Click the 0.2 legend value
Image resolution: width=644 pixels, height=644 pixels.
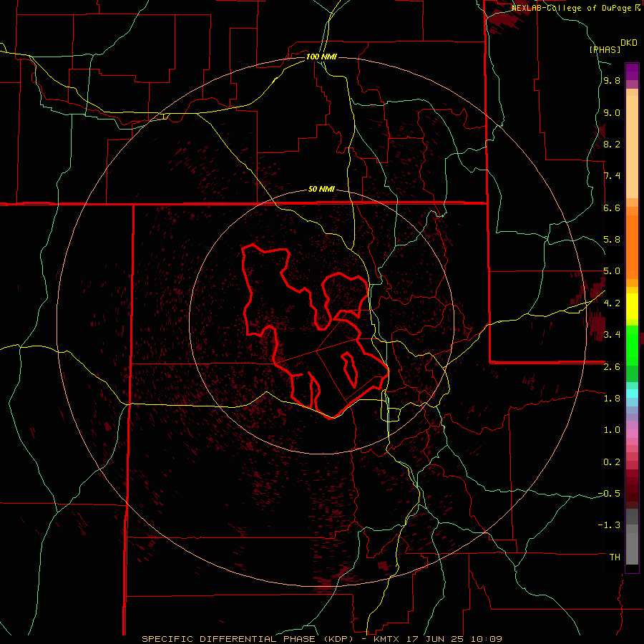click(x=612, y=462)
